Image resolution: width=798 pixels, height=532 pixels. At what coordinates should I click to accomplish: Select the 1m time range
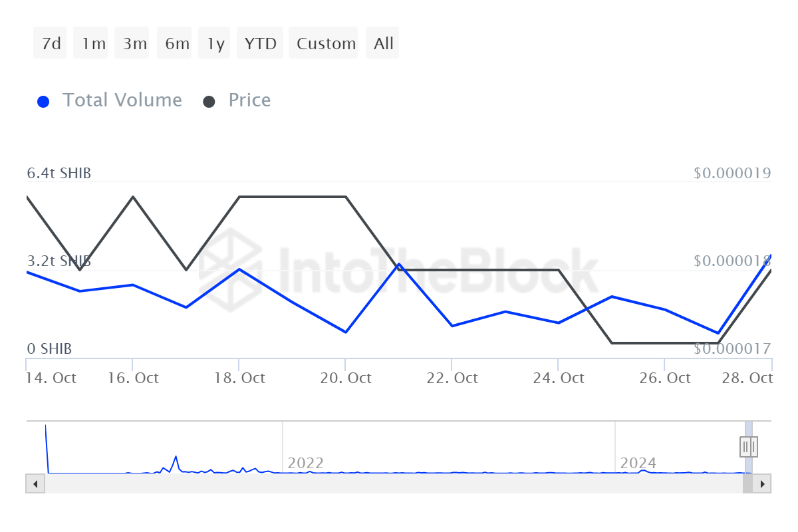click(93, 44)
